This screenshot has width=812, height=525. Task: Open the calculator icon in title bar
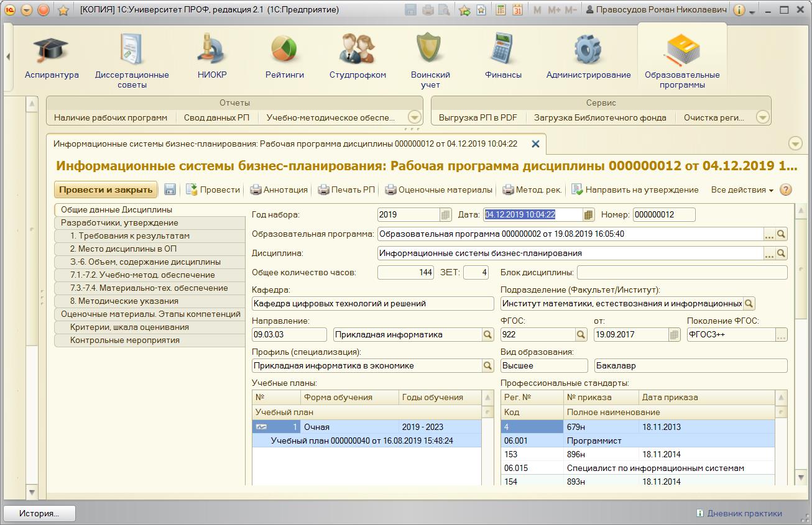tap(501, 10)
